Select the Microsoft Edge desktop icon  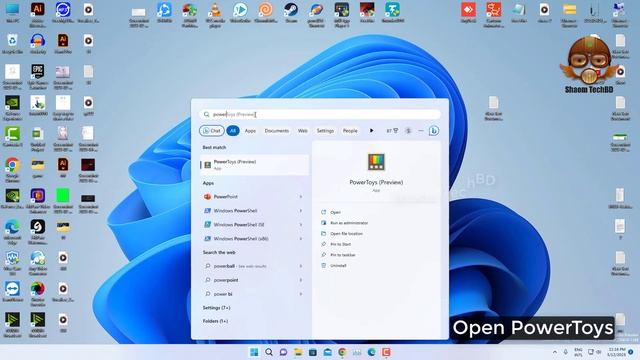(x=12, y=232)
